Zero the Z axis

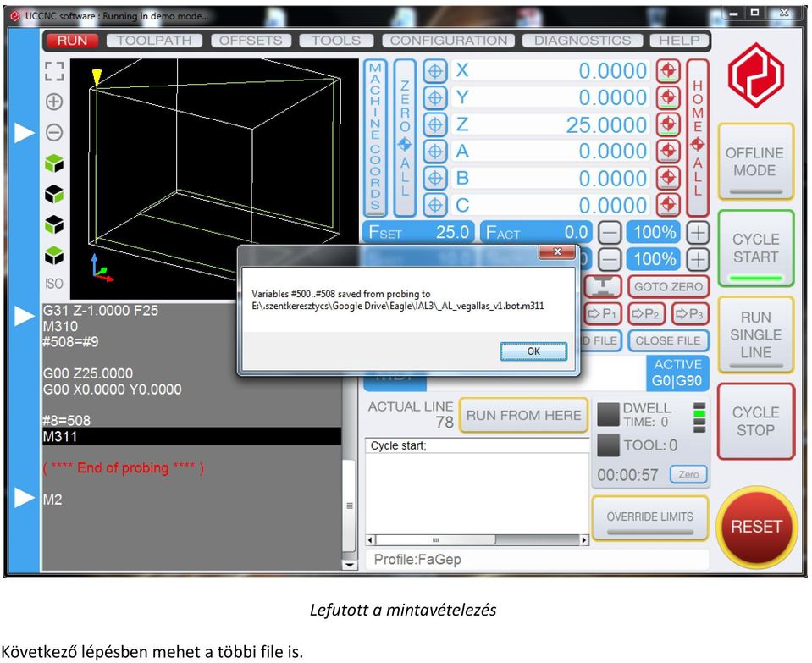click(435, 124)
